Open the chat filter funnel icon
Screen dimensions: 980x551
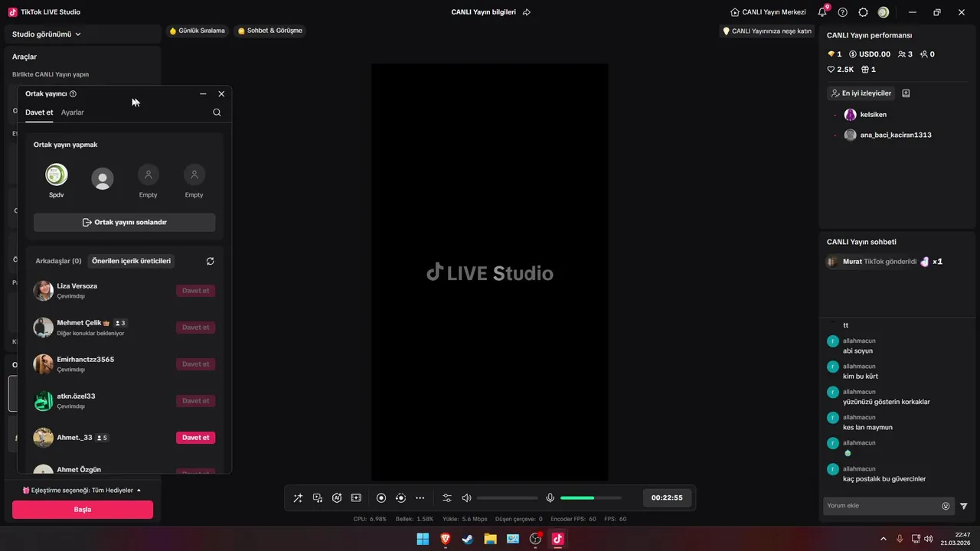point(964,506)
